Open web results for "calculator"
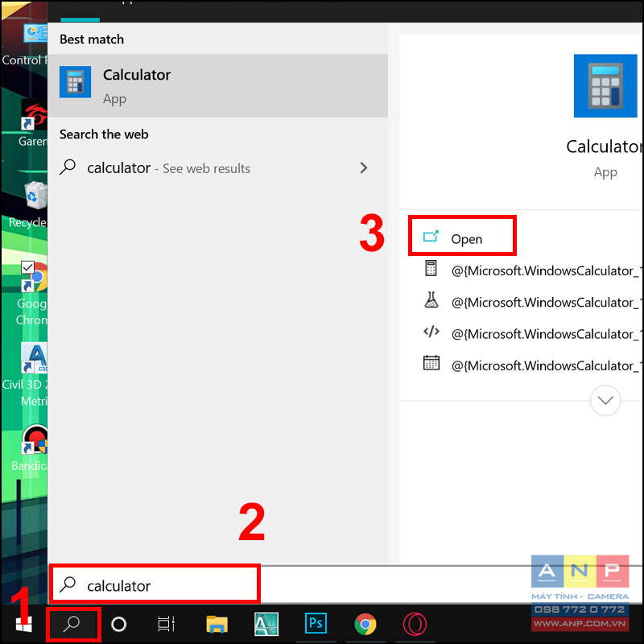Image resolution: width=644 pixels, height=644 pixels. 217,168
